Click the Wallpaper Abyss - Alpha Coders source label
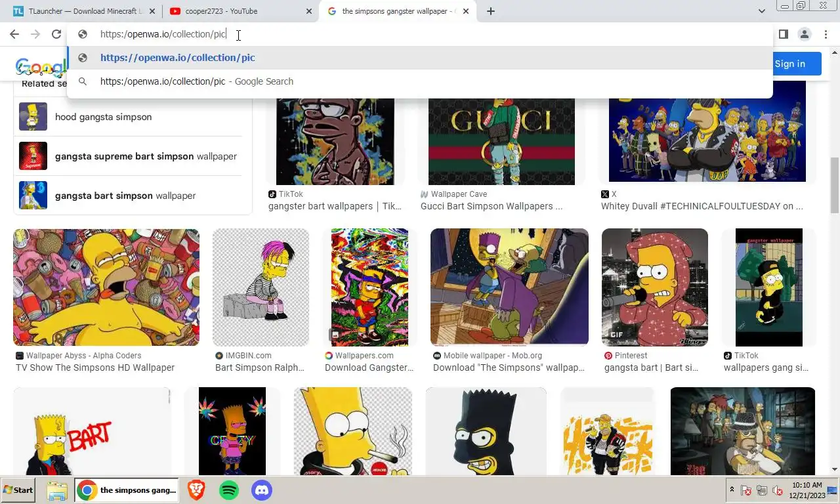 point(83,356)
